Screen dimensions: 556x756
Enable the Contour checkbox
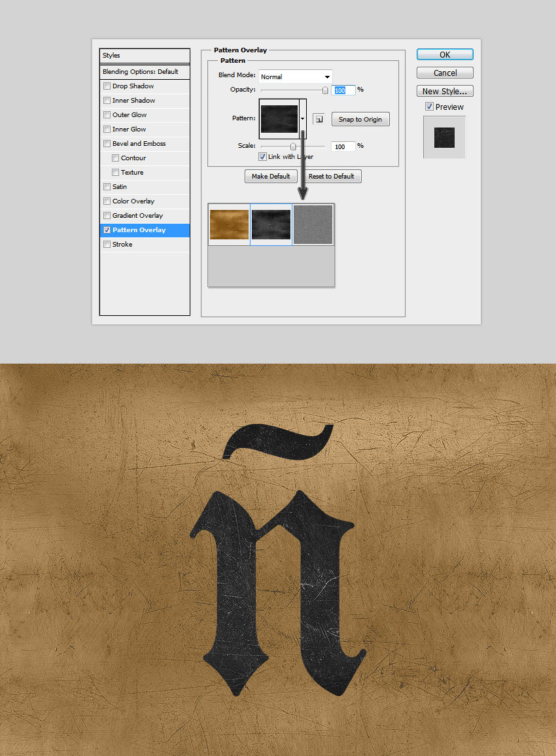pos(115,158)
